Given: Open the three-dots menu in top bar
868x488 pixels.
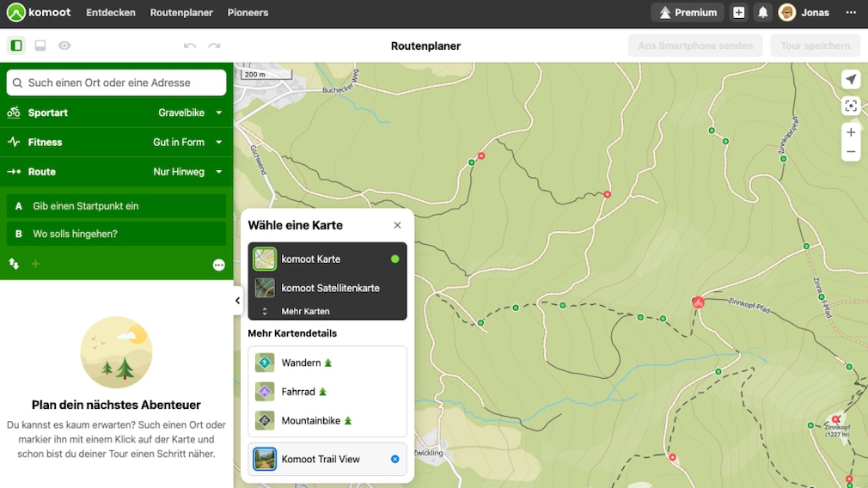Looking at the screenshot, I should 851,12.
